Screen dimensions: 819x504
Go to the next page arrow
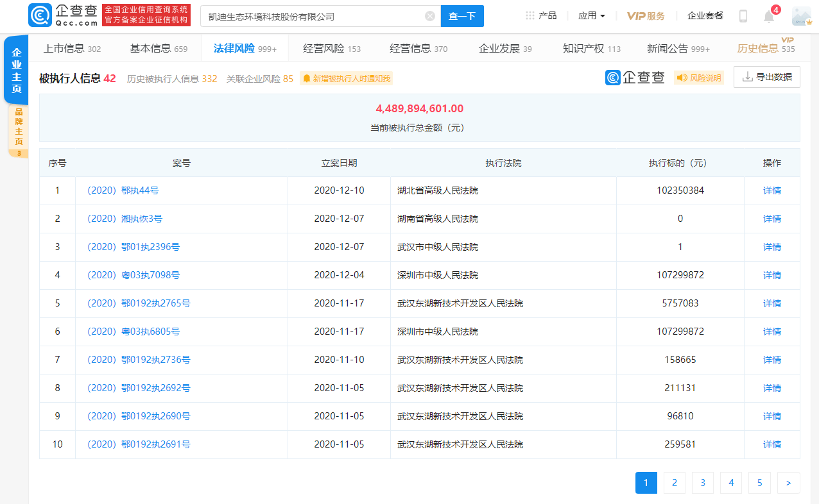click(x=789, y=483)
